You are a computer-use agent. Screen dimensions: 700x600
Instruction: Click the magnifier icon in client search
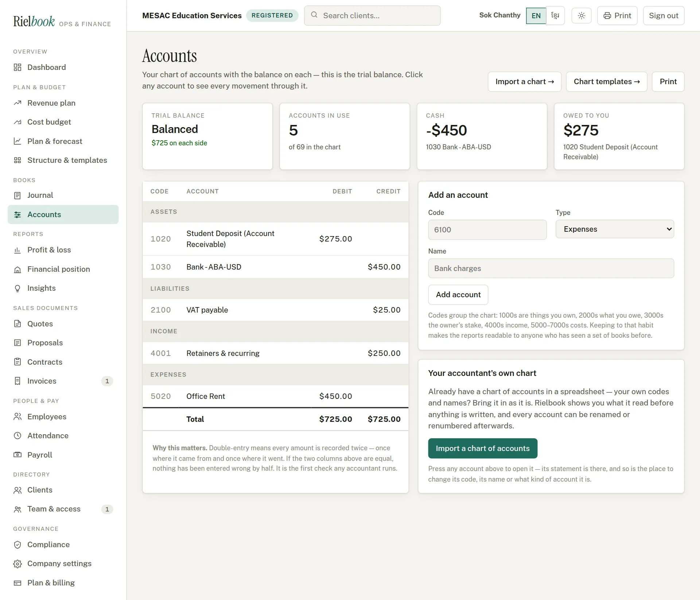314,15
